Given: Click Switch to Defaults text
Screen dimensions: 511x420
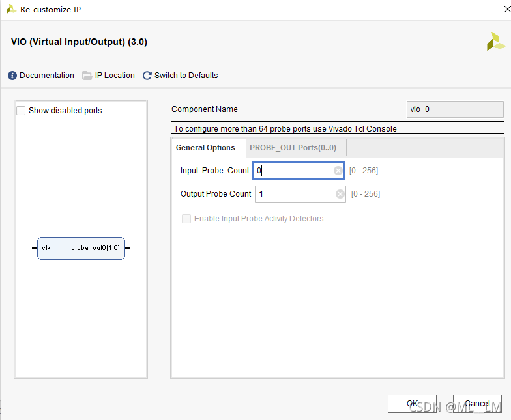Looking at the screenshot, I should coord(186,76).
